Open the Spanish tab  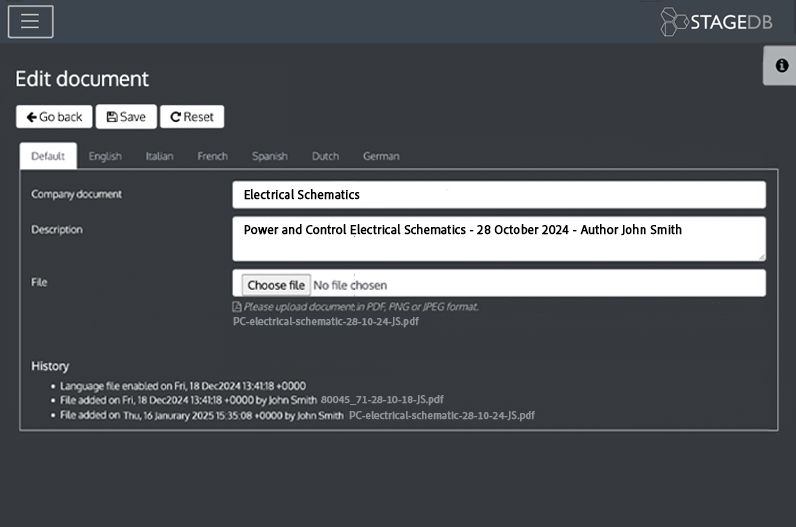pos(269,156)
